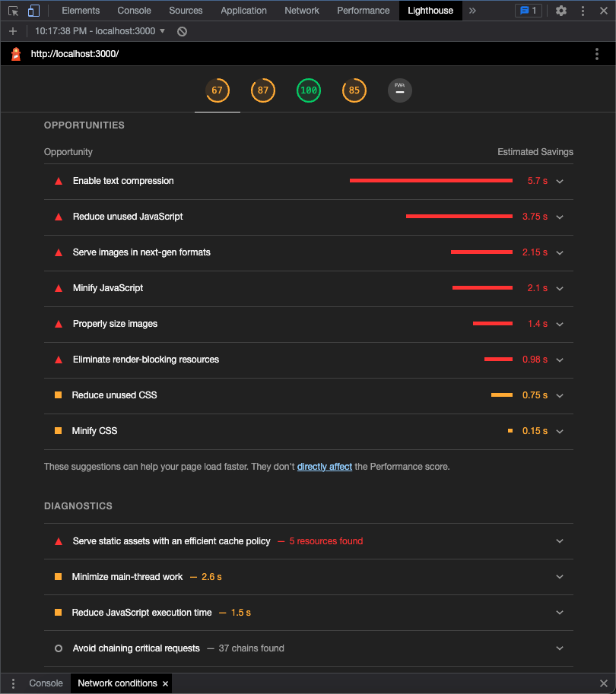Switch to the Network tab

coord(302,11)
